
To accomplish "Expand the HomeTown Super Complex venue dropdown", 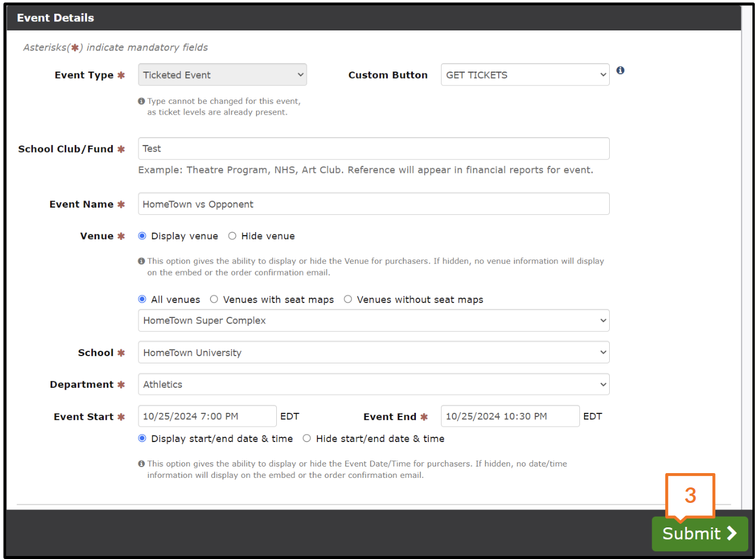I will (x=374, y=320).
